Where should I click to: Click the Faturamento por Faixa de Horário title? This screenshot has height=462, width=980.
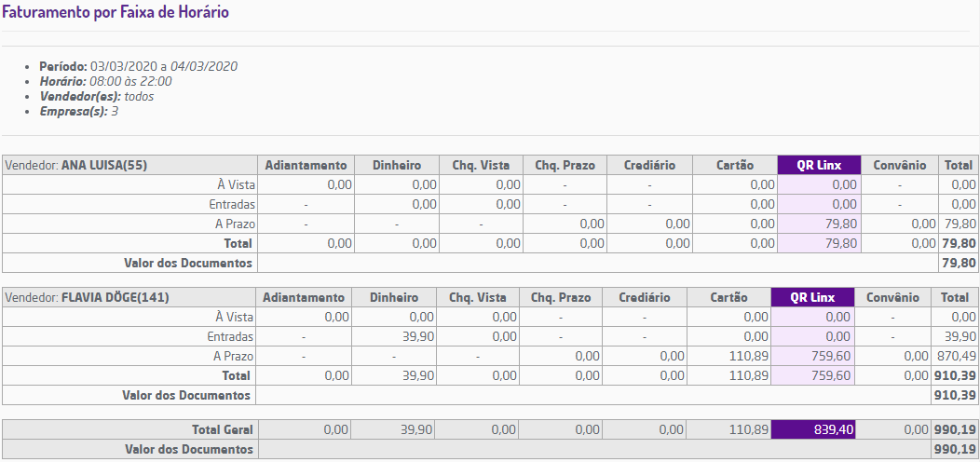pos(116,13)
